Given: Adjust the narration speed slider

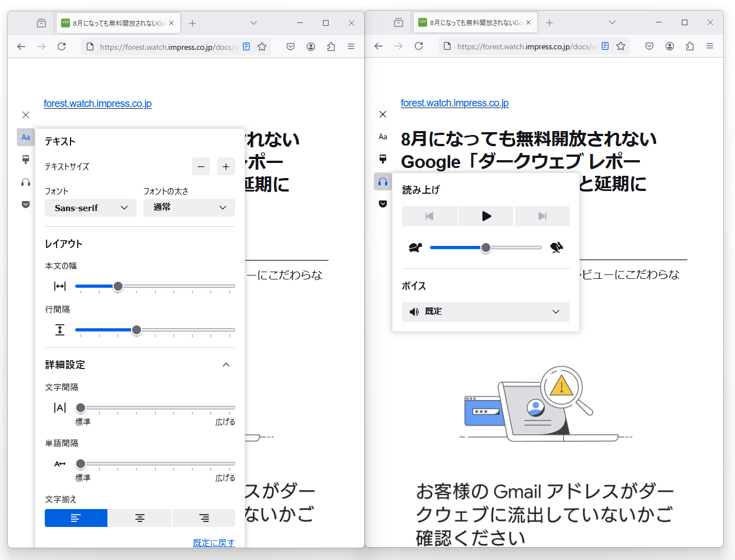Looking at the screenshot, I should tap(485, 247).
